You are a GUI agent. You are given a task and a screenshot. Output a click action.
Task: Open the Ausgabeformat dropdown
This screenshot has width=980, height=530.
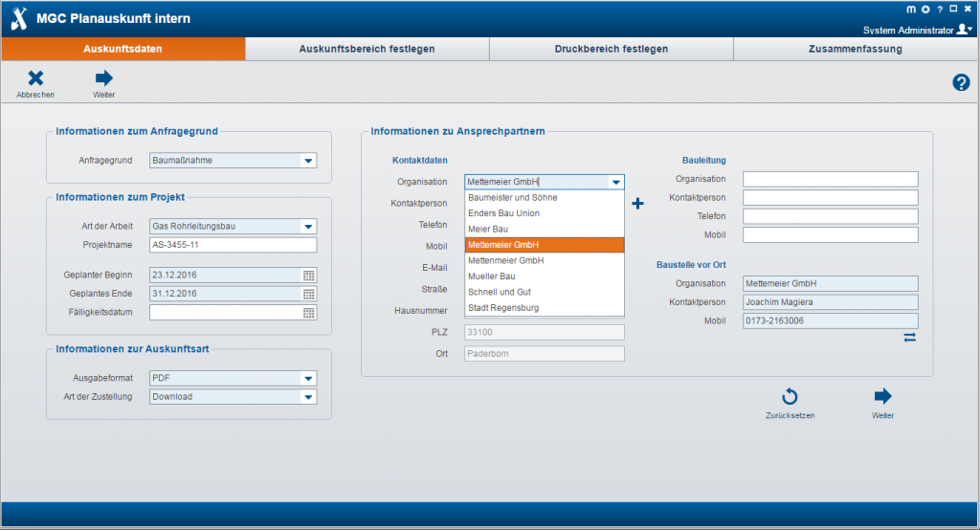[307, 378]
